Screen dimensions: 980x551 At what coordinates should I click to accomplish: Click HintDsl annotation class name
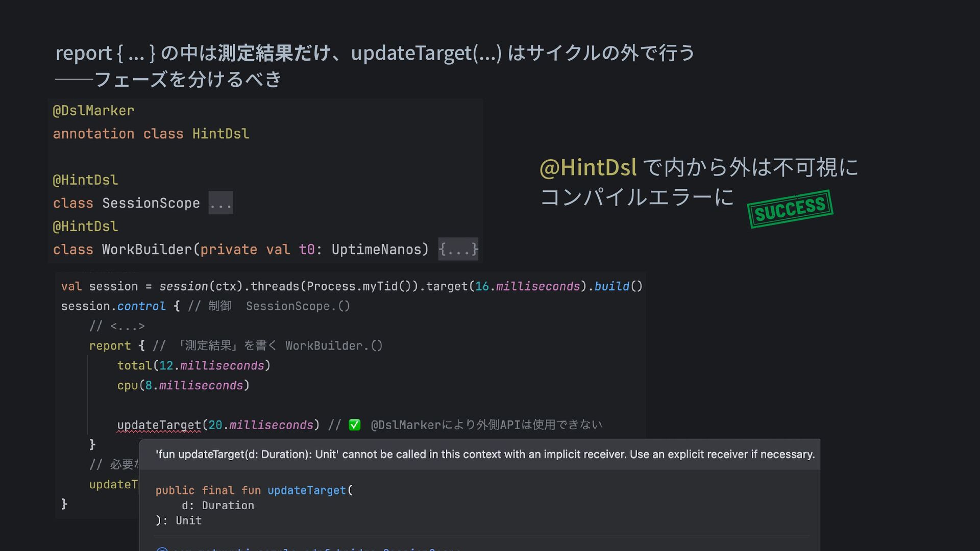tap(220, 134)
